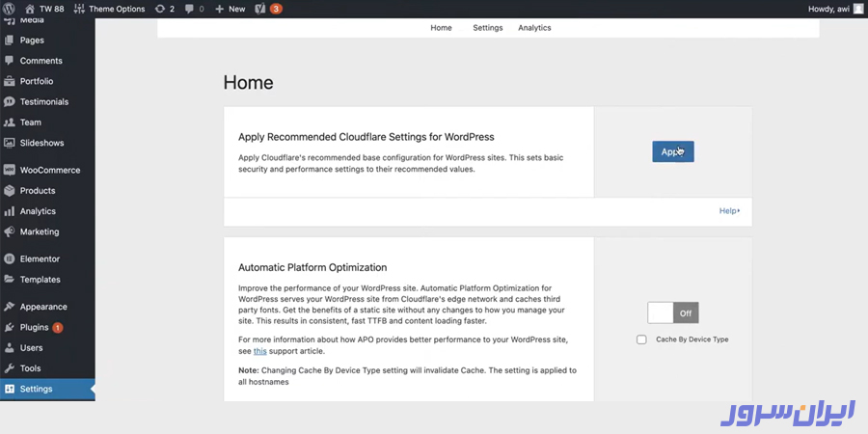This screenshot has height=434, width=868.
Task: Click the Slideshows sidebar icon
Action: 9,143
